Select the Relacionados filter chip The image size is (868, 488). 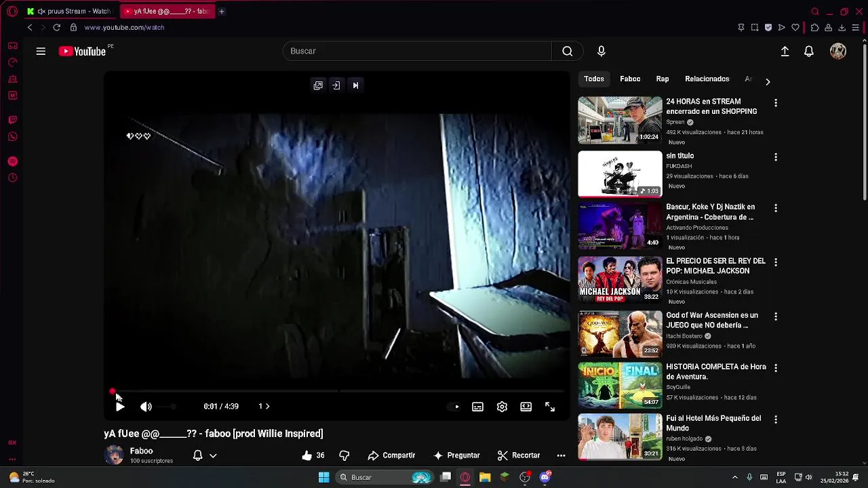707,79
